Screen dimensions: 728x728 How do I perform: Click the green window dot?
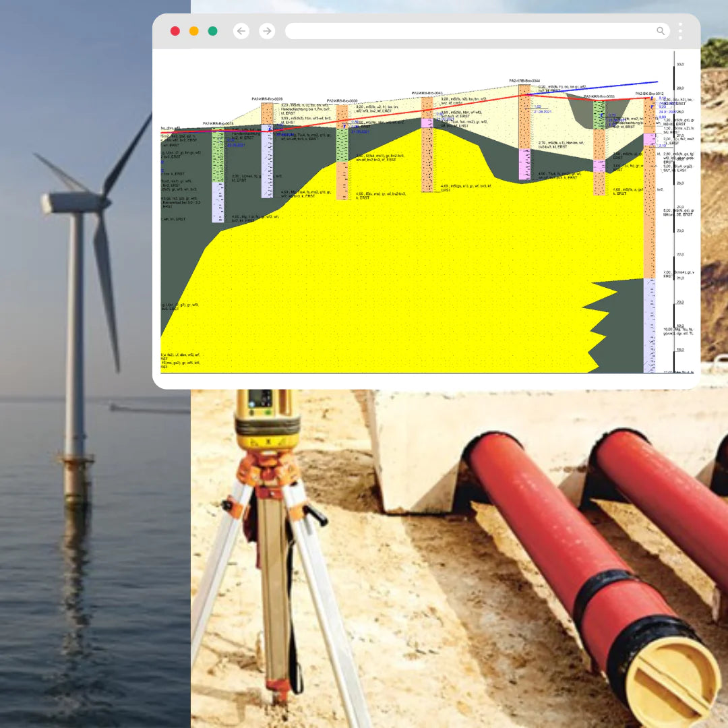[213, 31]
